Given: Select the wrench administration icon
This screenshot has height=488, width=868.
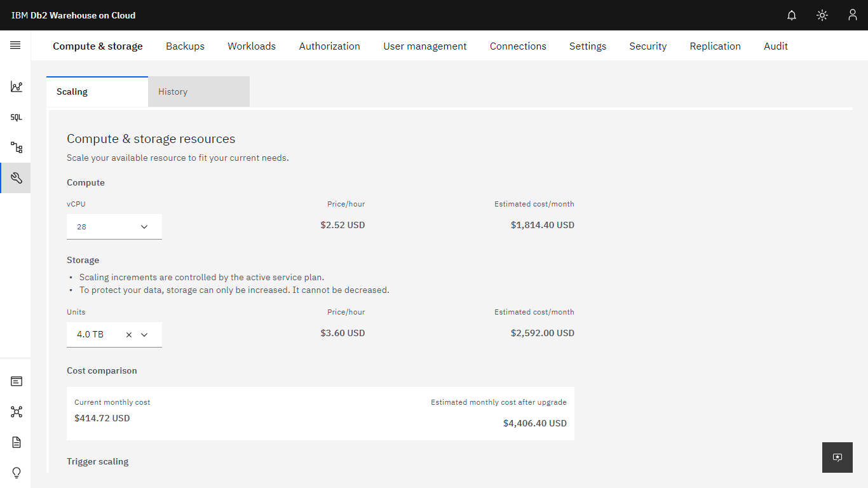Looking at the screenshot, I should pos(17,179).
